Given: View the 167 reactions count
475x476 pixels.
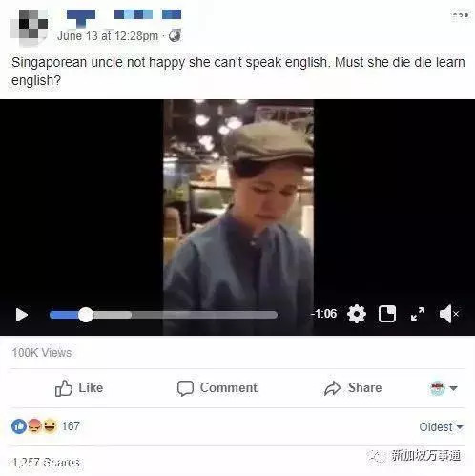Looking at the screenshot, I should click(x=71, y=426).
